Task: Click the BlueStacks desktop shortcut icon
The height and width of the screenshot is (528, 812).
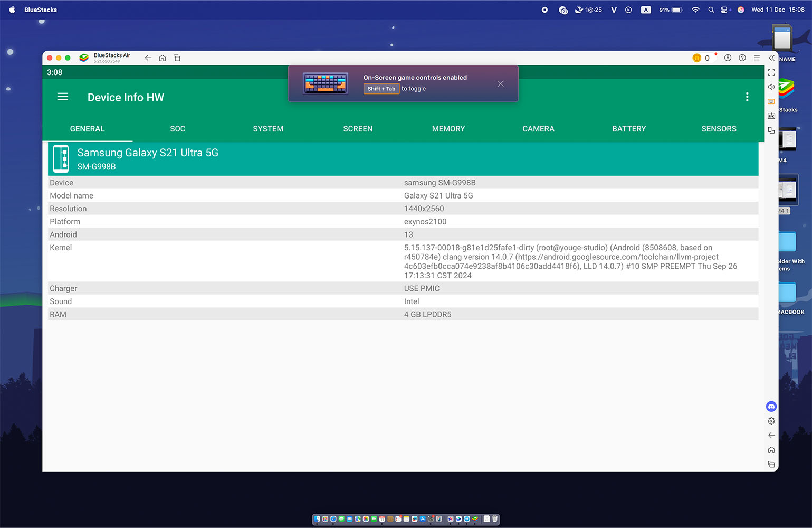Action: (786, 89)
